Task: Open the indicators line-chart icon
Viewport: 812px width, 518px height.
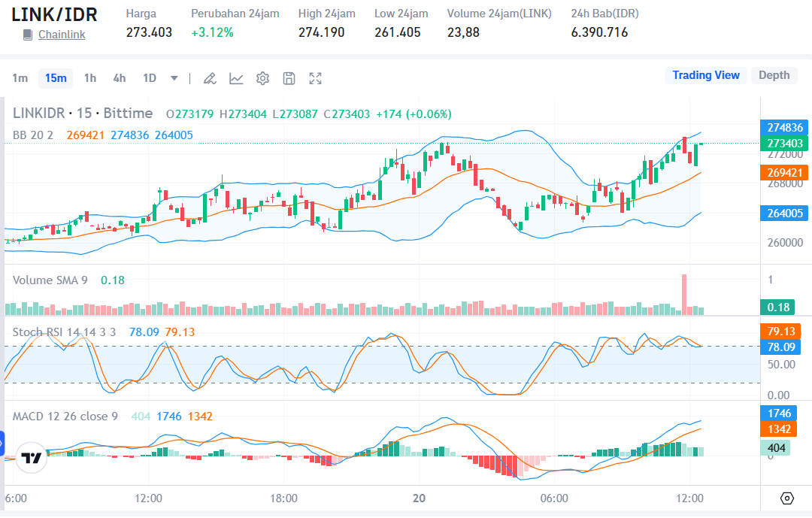Action: coord(236,78)
